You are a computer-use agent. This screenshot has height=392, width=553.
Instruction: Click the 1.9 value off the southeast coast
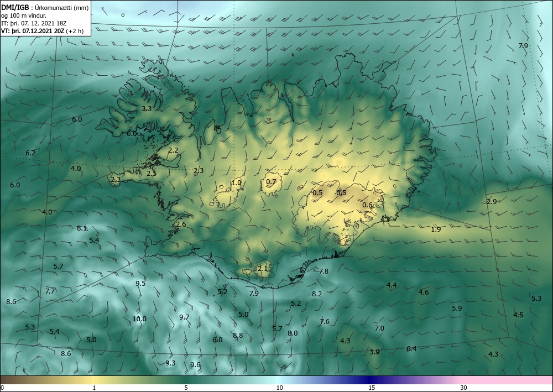pos(436,229)
